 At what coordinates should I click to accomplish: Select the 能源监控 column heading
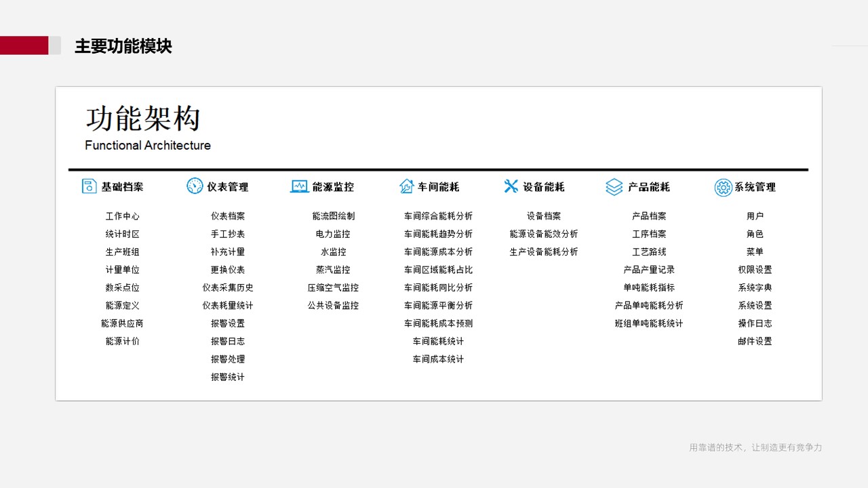pos(334,187)
